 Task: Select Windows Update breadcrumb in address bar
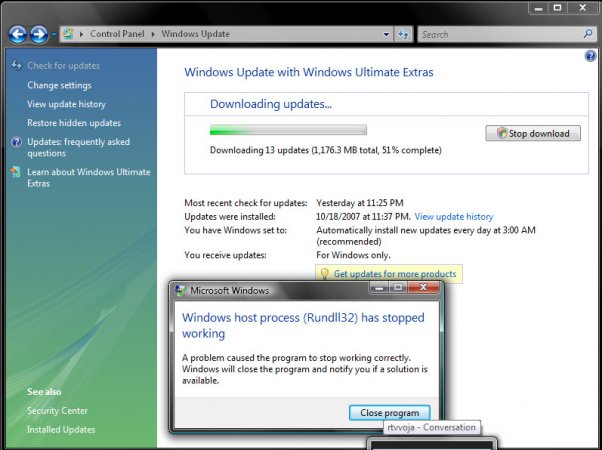tap(195, 34)
